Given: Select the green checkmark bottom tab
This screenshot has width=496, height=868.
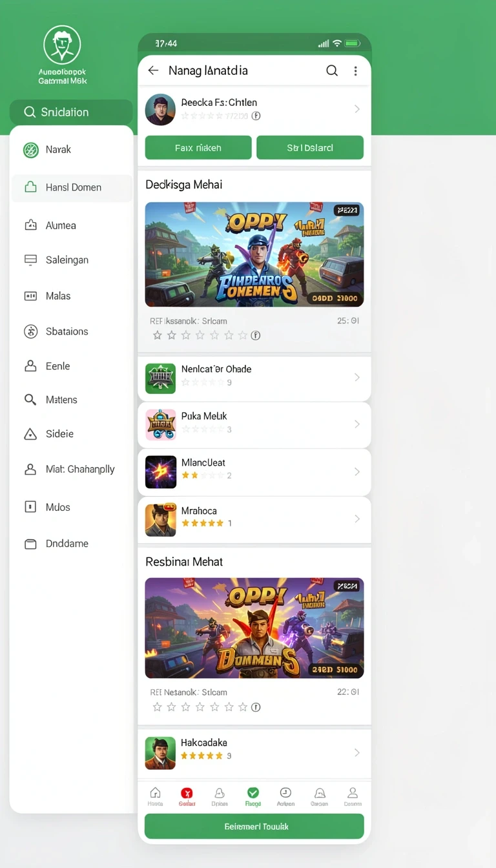Looking at the screenshot, I should coord(253,796).
